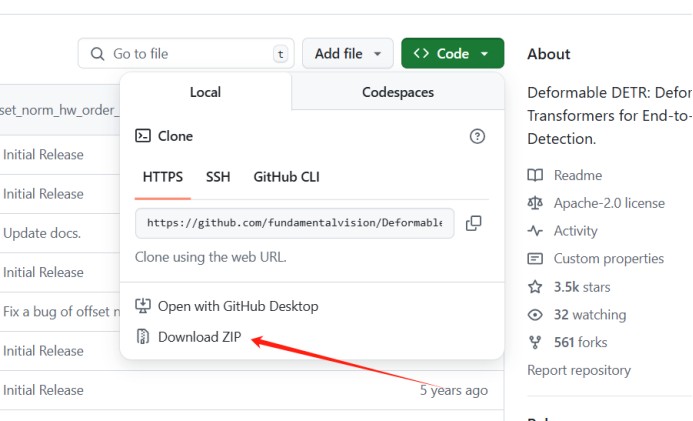Screen dimensions: 693x421
Task: Click the pulse icon next to Activity
Action: [x=535, y=231]
